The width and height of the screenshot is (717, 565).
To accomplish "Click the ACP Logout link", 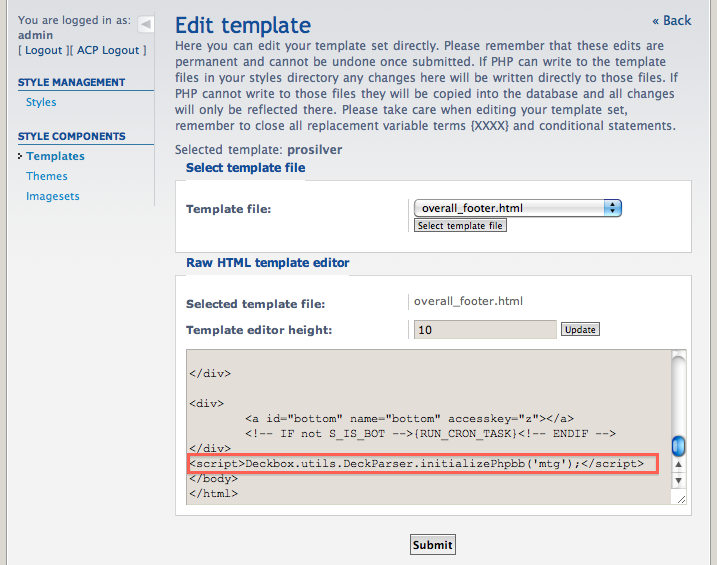I will coord(108,50).
